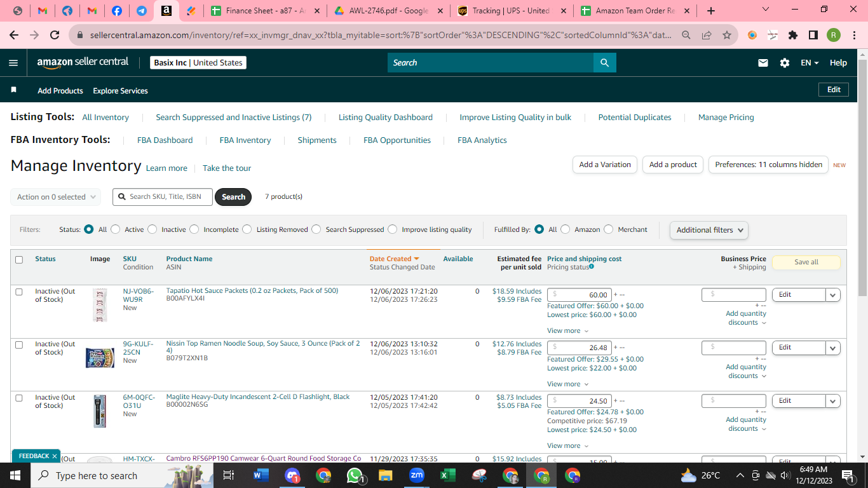Open Preferences: 11 columns hidden
This screenshot has width=868, height=488.
click(x=768, y=165)
